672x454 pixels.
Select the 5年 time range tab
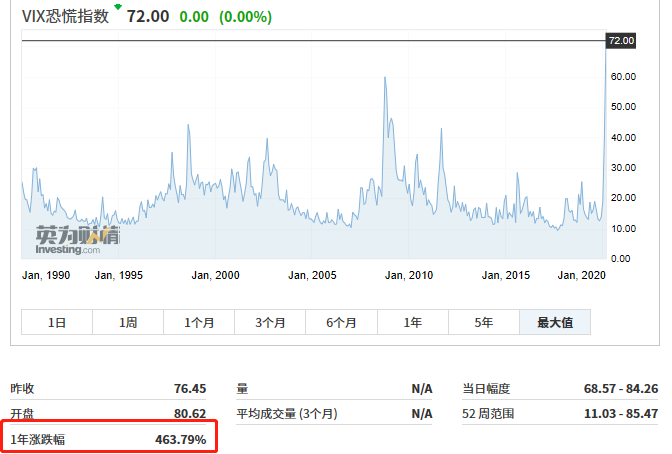483,322
